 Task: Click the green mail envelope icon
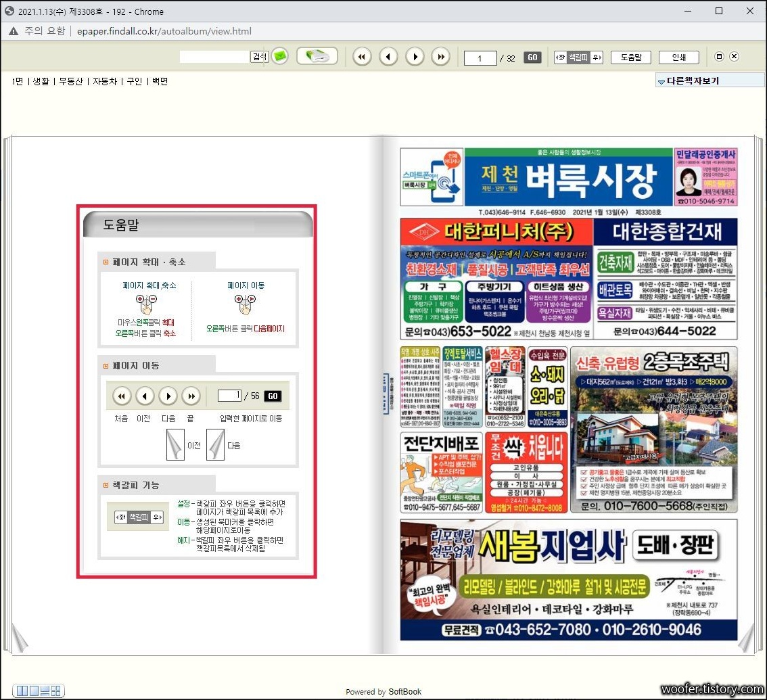(280, 56)
